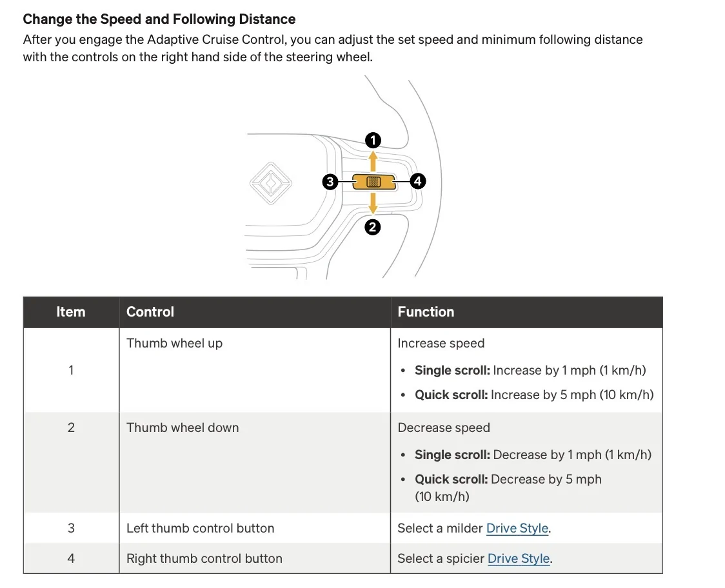The image size is (725, 588).
Task: Click the Decrease speed text
Action: pyautogui.click(x=444, y=427)
